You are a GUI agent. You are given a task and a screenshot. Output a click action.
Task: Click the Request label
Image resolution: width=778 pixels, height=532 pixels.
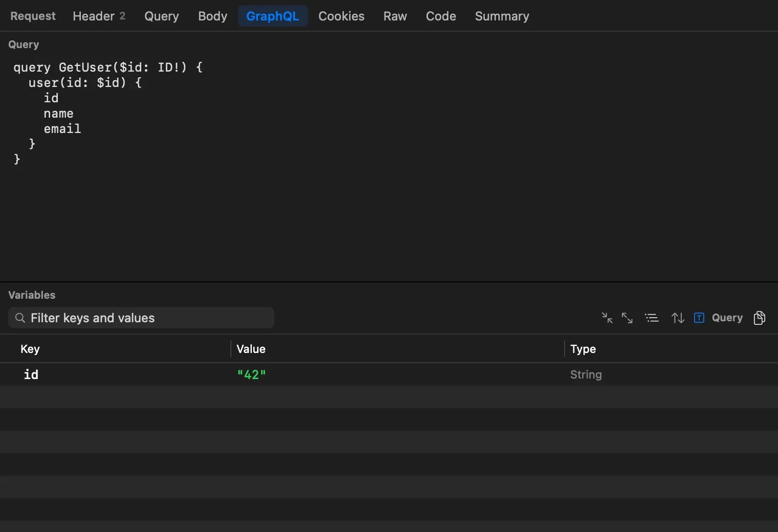click(x=33, y=16)
